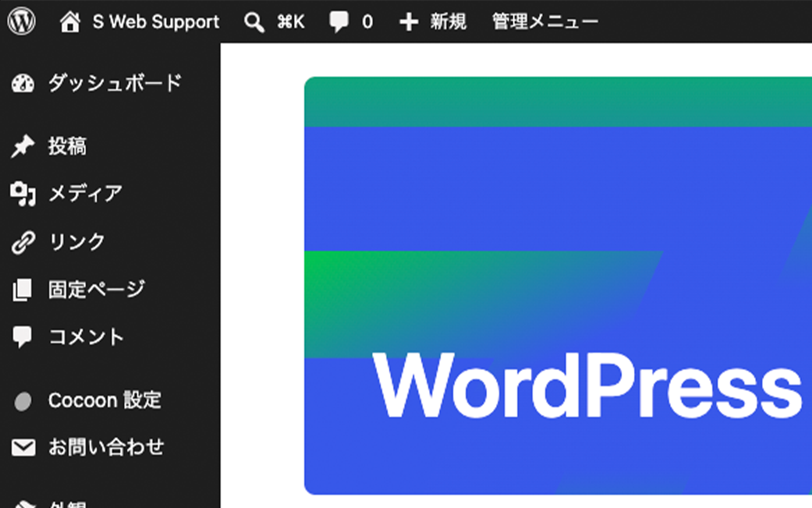Screen dimensions: 812x508
Task: Click the plus icon for new content
Action: click(x=409, y=22)
